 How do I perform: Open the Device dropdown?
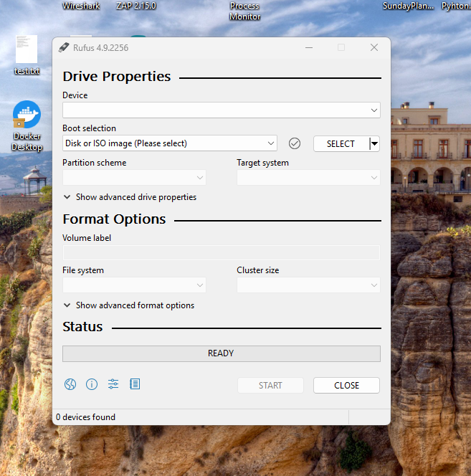tap(221, 110)
